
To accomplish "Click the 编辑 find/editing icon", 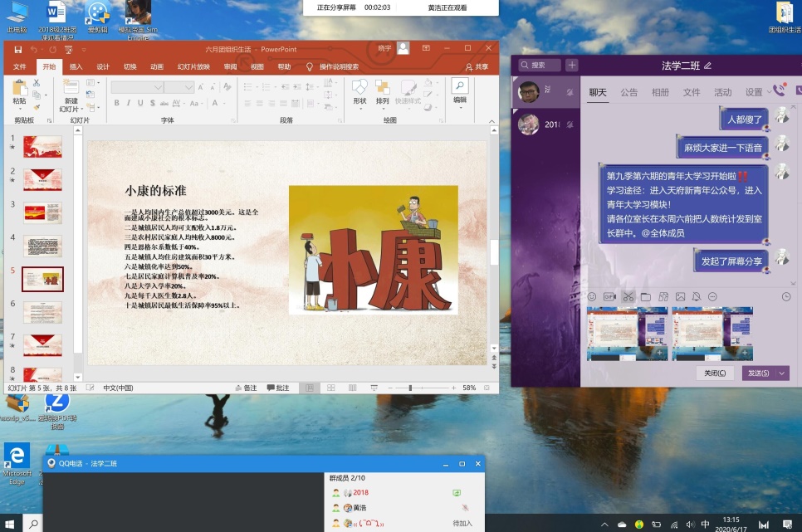I will [x=460, y=91].
